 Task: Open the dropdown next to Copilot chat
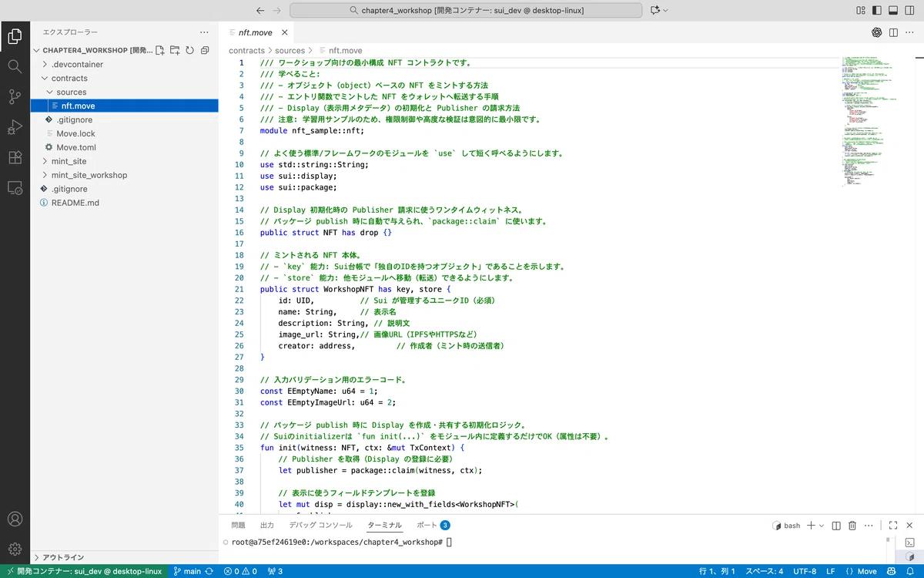[x=665, y=10]
